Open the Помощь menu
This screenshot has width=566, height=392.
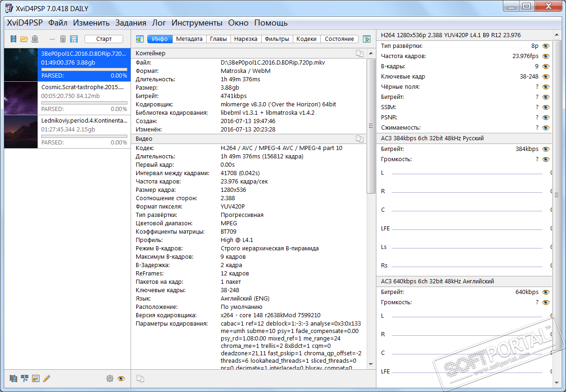[x=271, y=23]
